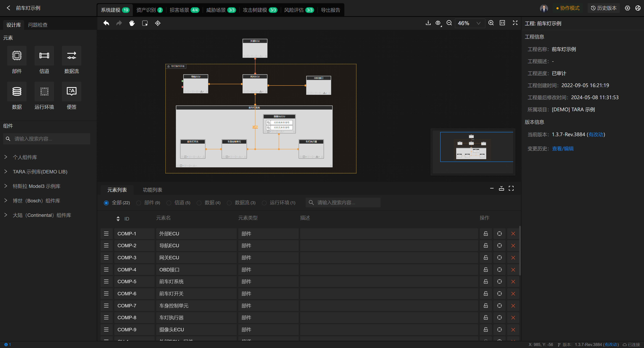644x348 pixels.
Task: Switch to 功能列表 tab
Action: tap(153, 190)
